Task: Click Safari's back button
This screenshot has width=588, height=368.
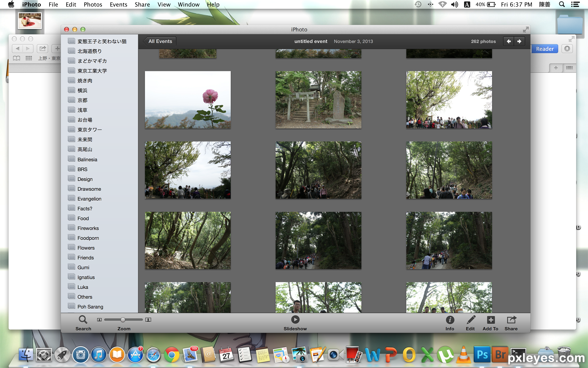Action: point(18,48)
